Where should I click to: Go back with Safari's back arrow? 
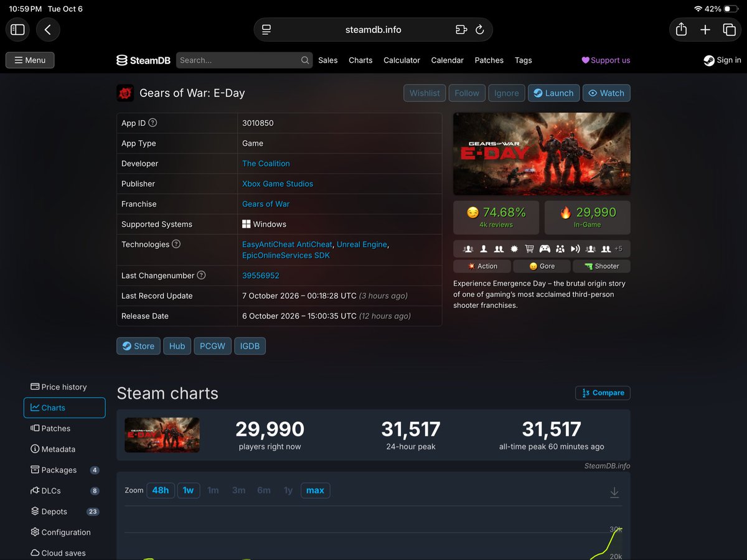(x=48, y=29)
